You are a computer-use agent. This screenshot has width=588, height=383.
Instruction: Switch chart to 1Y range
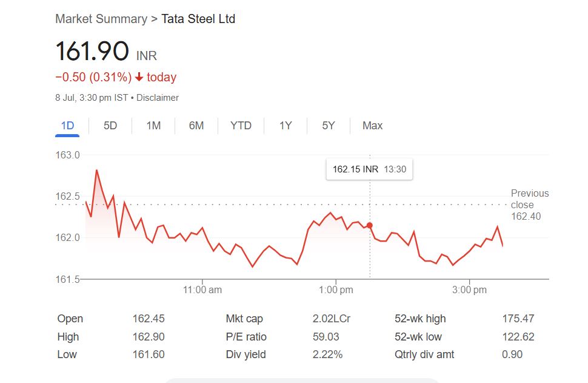[286, 126]
